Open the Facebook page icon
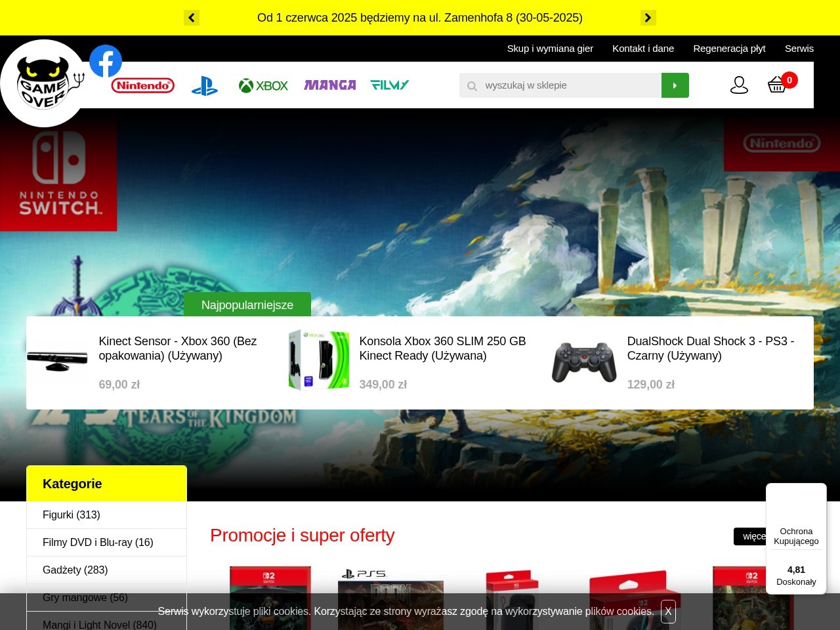 click(105, 61)
